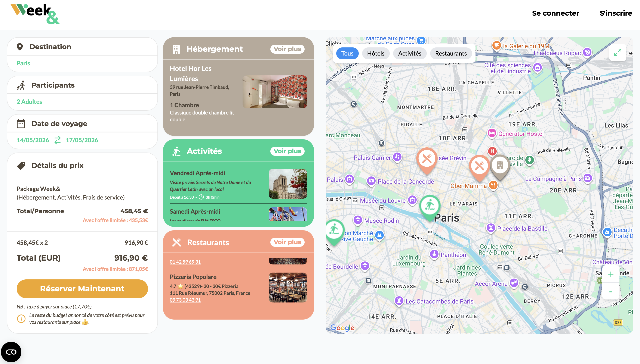This screenshot has height=364, width=640.
Task: Open the Notre Dame activity photo
Action: pos(288,183)
